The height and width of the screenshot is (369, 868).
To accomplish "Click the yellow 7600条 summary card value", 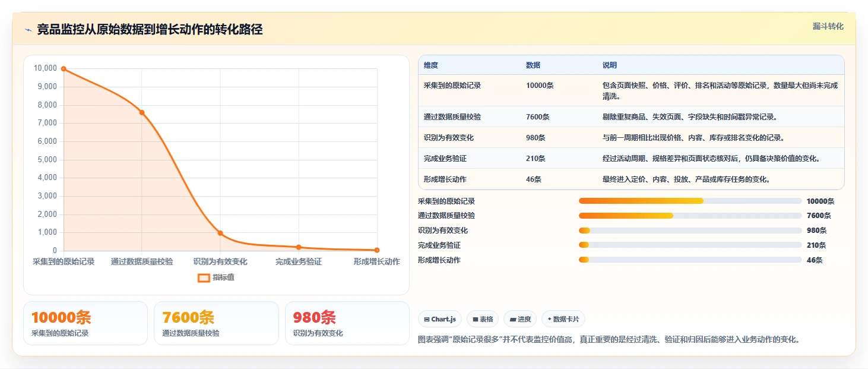I will [188, 318].
